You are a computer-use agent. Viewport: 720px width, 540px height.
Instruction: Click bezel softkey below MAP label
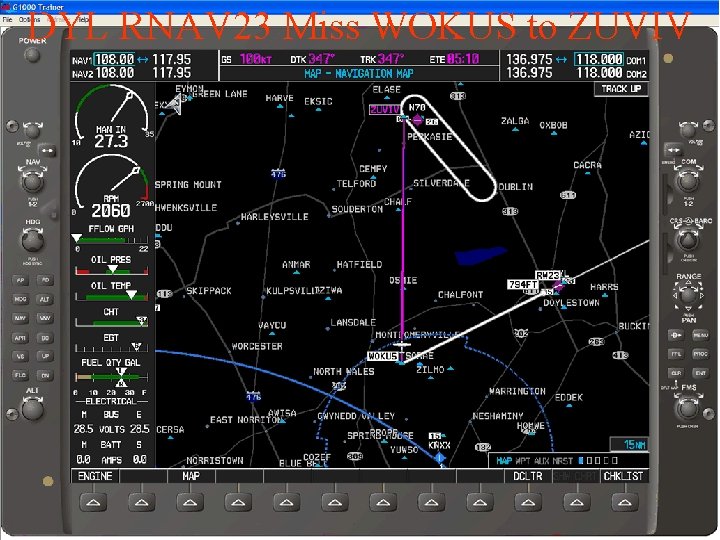point(190,502)
